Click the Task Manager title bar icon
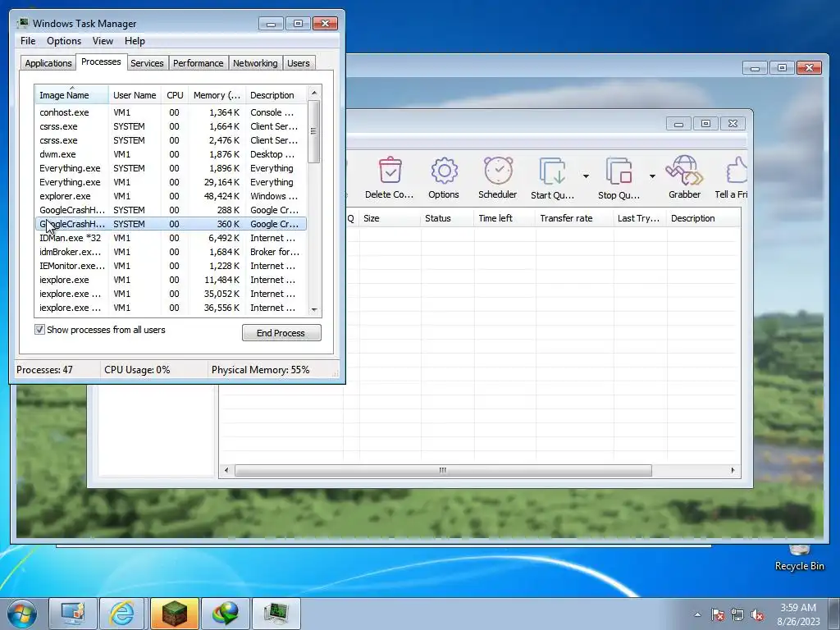840x630 pixels. pyautogui.click(x=22, y=23)
